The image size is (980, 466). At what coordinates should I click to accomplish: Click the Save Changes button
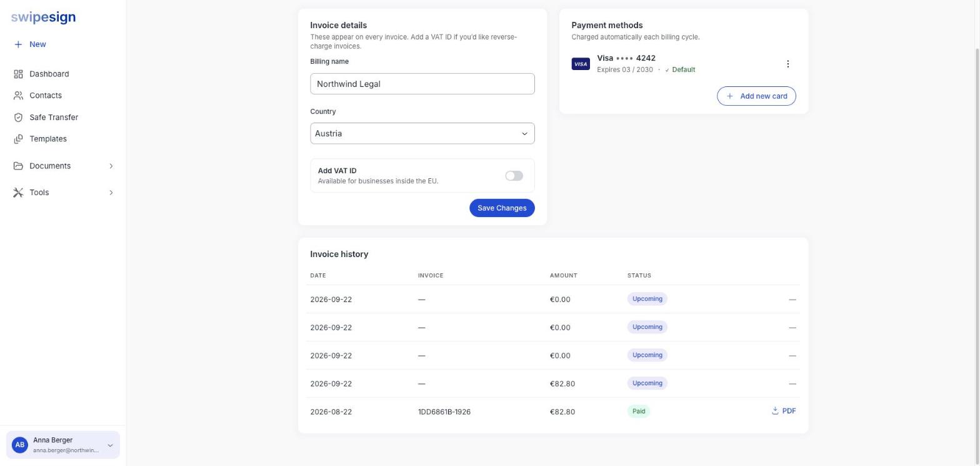502,208
